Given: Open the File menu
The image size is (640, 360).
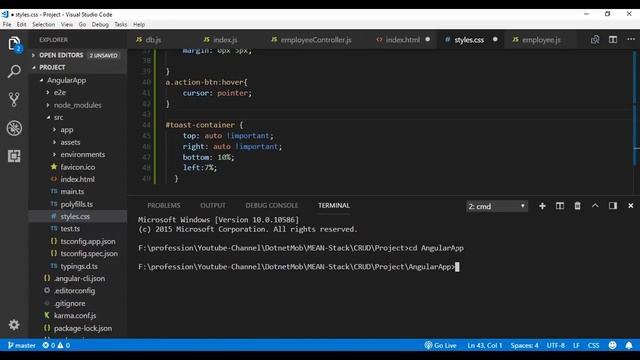Looking at the screenshot, I should [x=7, y=24].
